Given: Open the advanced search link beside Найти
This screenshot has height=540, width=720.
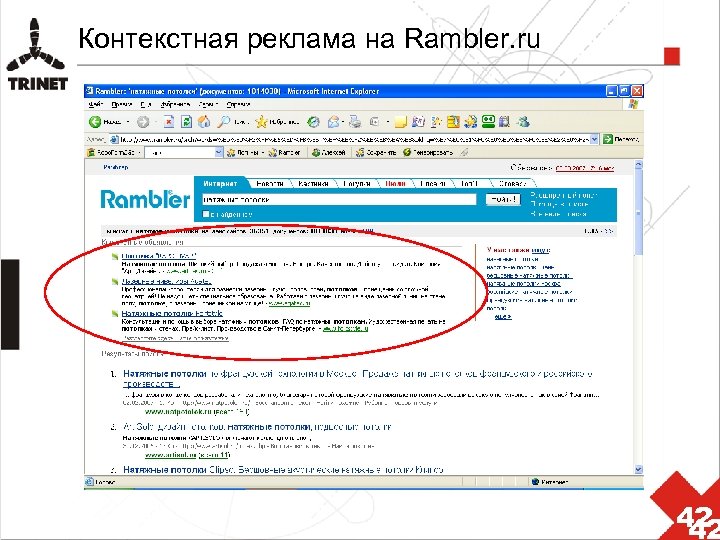Looking at the screenshot, I should click(x=564, y=195).
